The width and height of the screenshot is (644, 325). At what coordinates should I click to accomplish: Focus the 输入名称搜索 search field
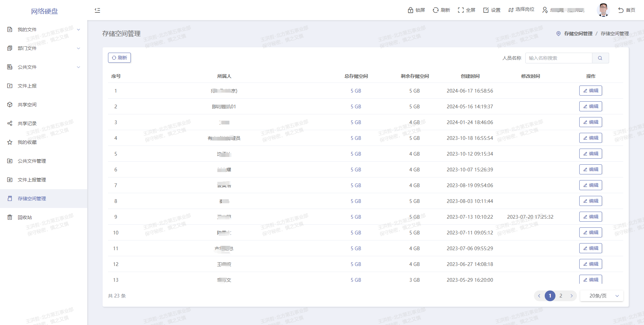pos(559,58)
